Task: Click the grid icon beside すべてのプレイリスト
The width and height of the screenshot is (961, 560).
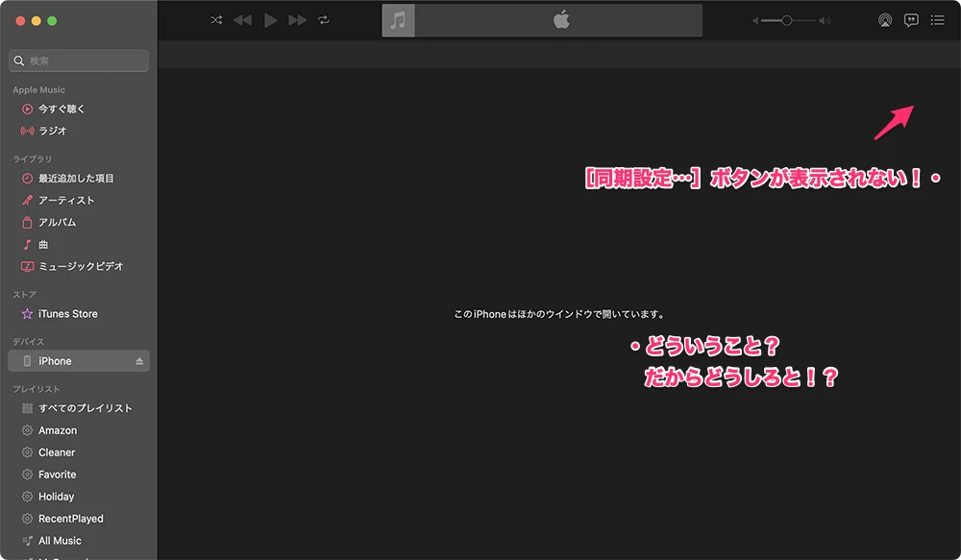Action: click(27, 408)
